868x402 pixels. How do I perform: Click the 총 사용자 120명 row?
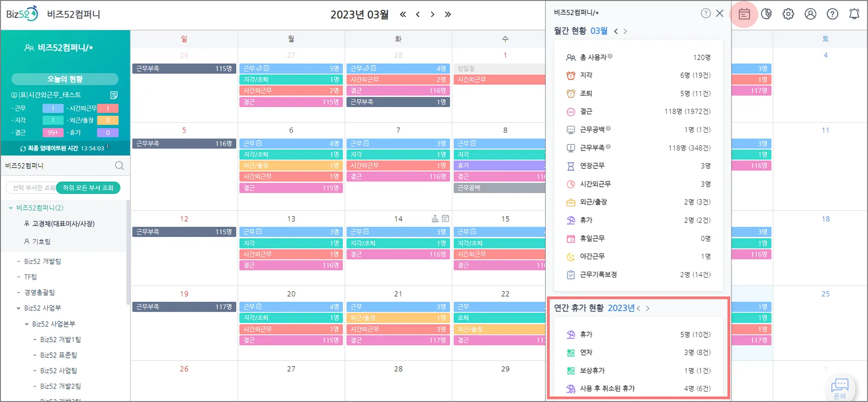coord(638,58)
